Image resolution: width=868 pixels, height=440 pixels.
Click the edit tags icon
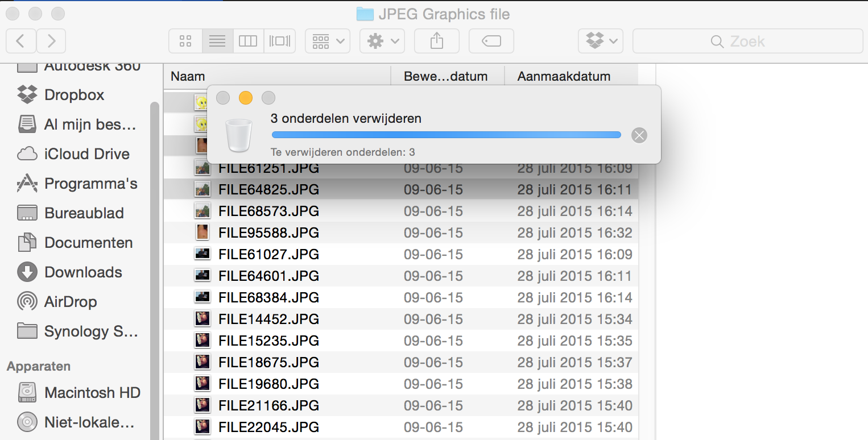(491, 41)
